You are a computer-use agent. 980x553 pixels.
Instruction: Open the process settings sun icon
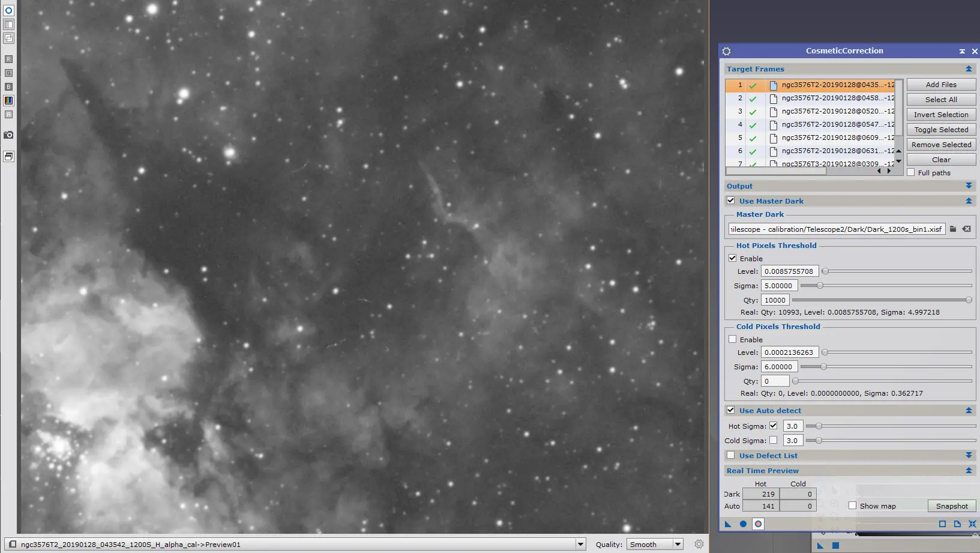(x=727, y=51)
